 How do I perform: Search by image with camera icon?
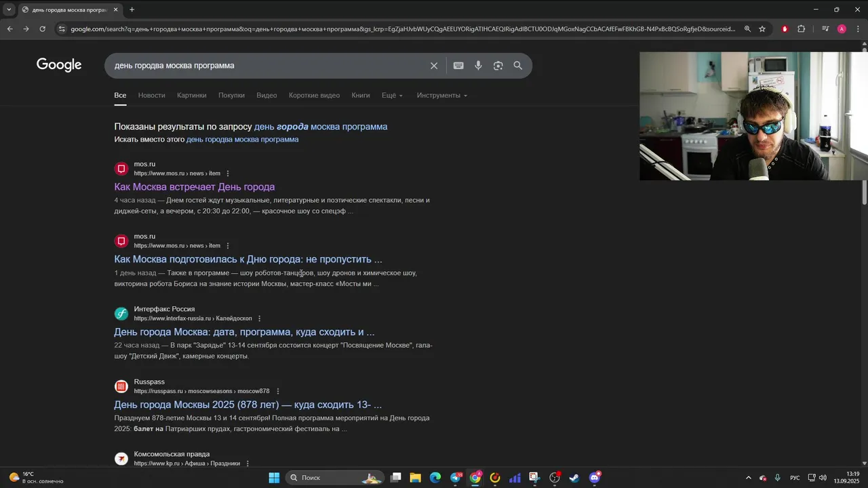coord(498,66)
